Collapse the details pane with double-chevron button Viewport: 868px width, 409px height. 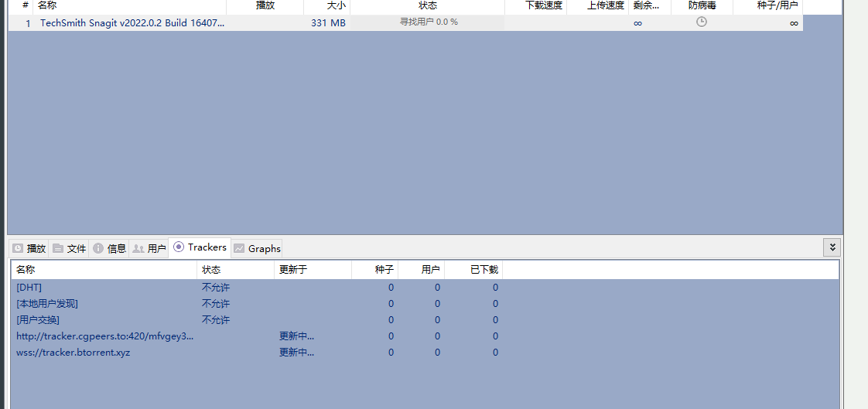[x=832, y=247]
